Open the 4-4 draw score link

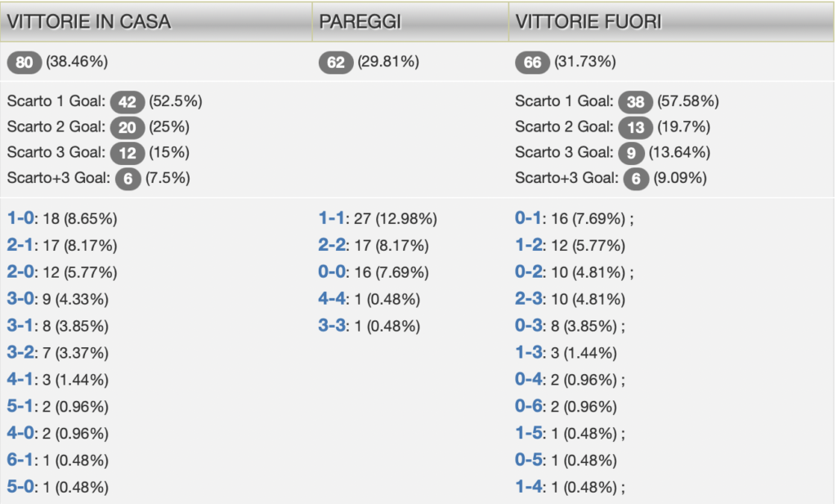pyautogui.click(x=331, y=299)
